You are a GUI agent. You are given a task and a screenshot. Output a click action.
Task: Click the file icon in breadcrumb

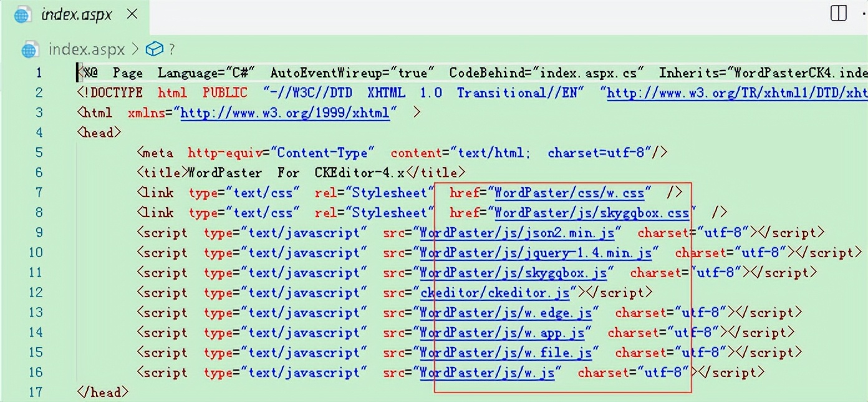click(30, 49)
